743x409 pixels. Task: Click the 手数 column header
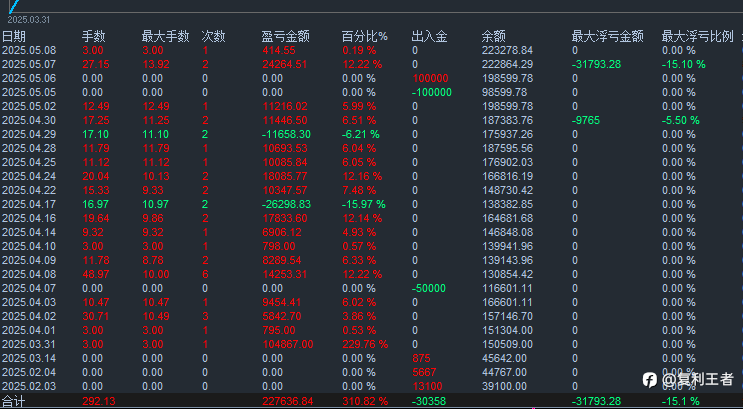coord(93,36)
